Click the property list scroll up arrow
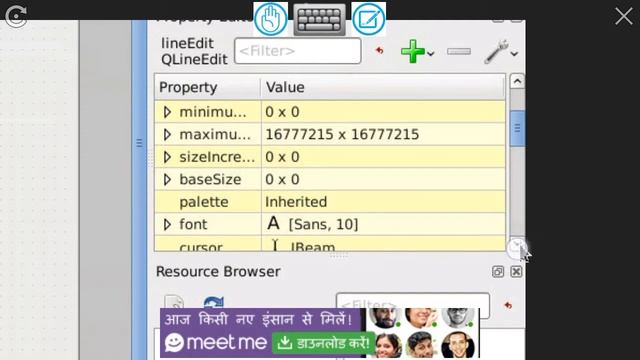Viewport: 640px width, 360px height. pos(517,81)
